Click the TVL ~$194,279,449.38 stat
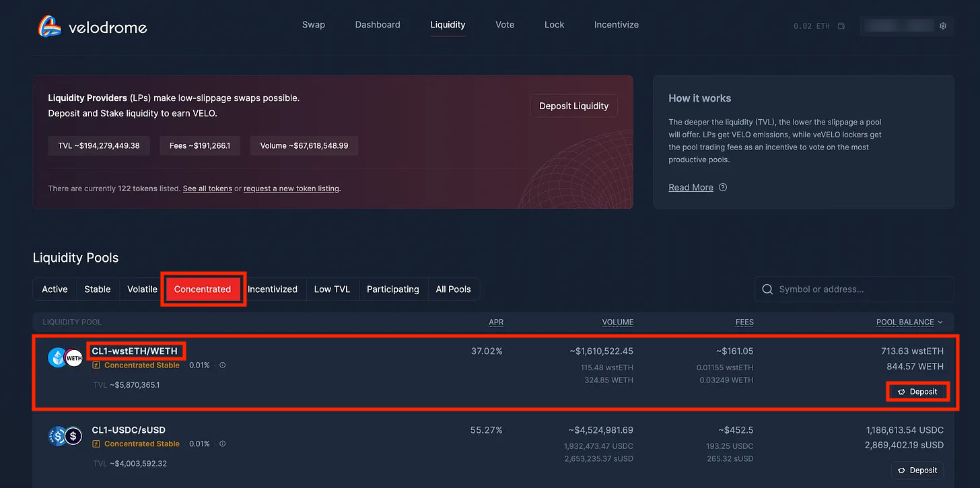The image size is (980, 488). tap(99, 145)
